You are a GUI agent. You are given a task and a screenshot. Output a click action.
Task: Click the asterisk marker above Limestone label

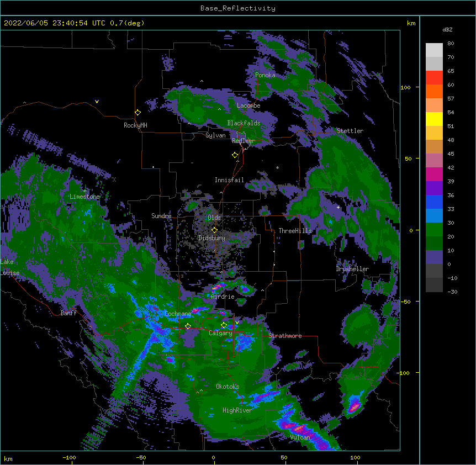[x=84, y=191]
